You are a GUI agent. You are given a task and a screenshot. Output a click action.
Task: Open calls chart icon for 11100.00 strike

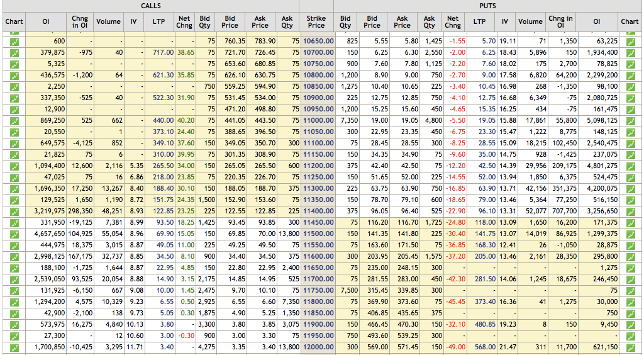pyautogui.click(x=14, y=144)
